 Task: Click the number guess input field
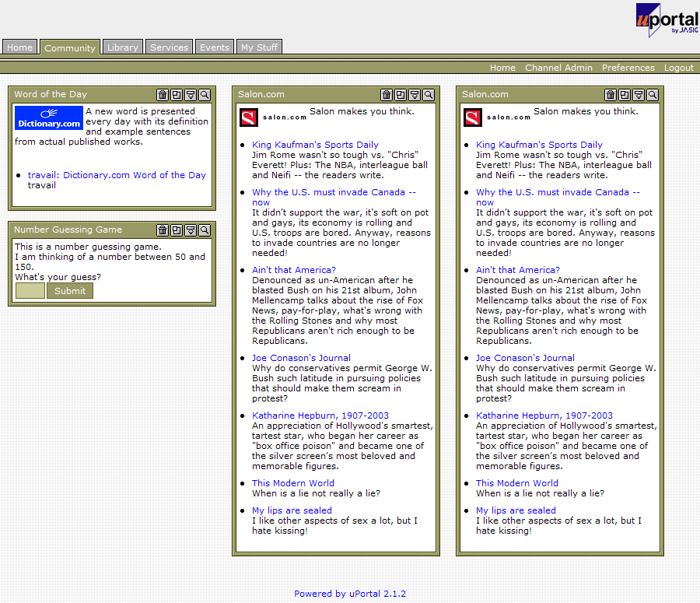coord(30,291)
